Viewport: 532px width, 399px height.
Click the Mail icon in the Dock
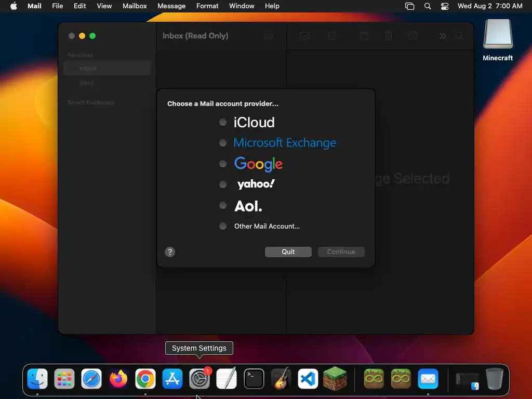(428, 378)
